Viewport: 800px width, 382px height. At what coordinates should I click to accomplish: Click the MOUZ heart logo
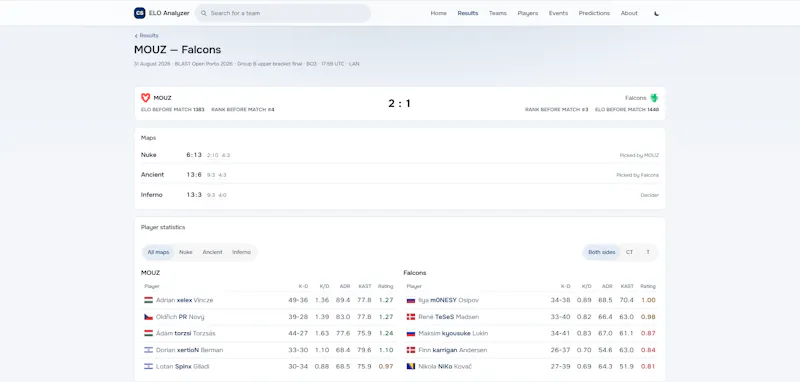(x=145, y=98)
